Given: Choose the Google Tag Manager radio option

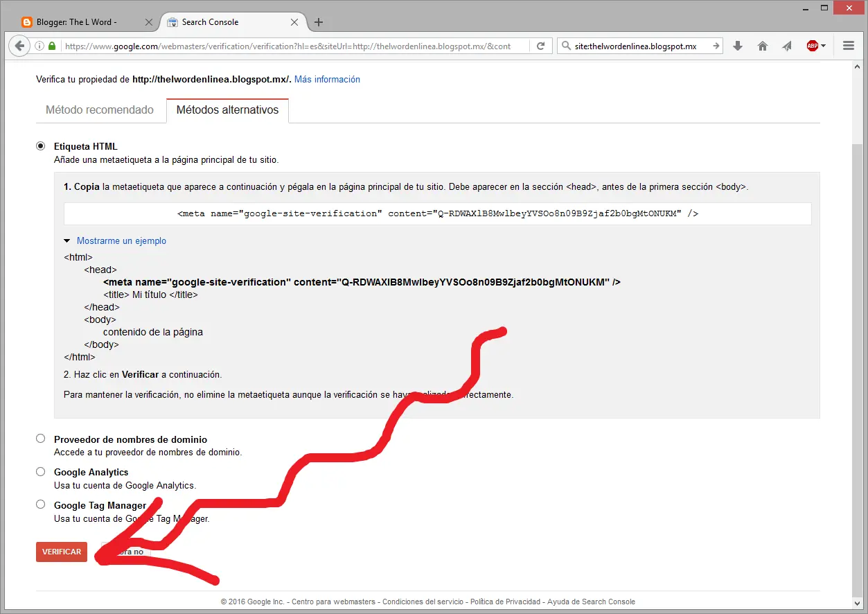Looking at the screenshot, I should click(x=40, y=505).
